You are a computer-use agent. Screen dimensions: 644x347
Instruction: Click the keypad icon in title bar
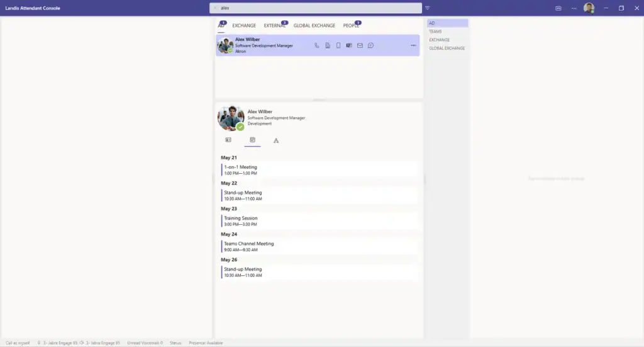(x=558, y=8)
